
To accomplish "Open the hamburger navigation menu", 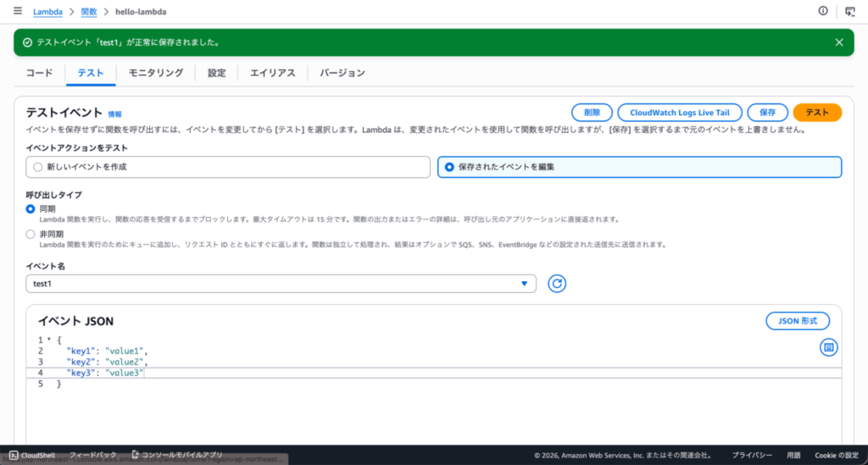I will (x=18, y=11).
